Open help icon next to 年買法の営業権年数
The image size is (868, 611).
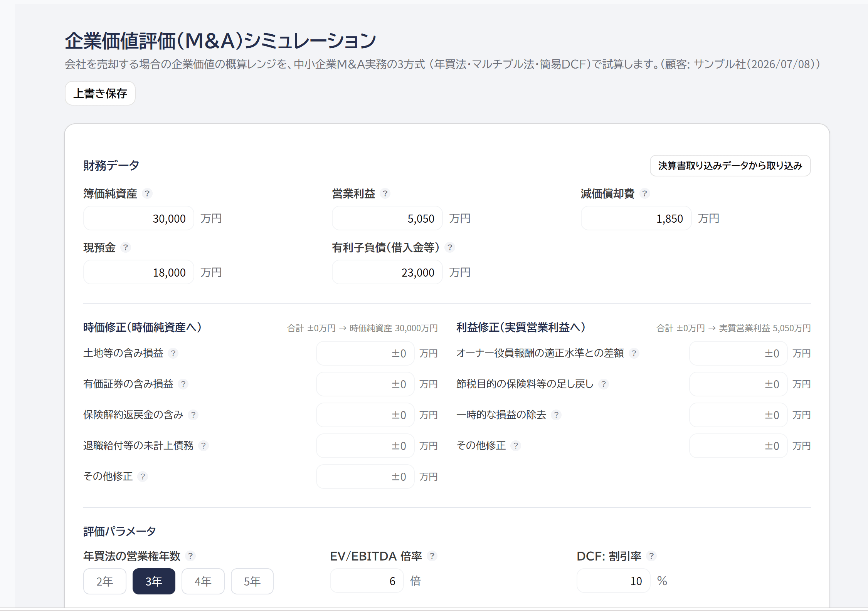pos(190,556)
